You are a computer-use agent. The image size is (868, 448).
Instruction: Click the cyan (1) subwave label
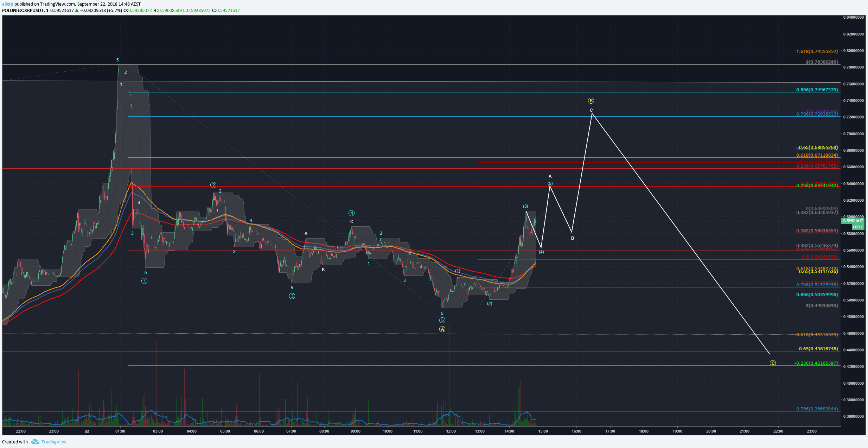458,271
